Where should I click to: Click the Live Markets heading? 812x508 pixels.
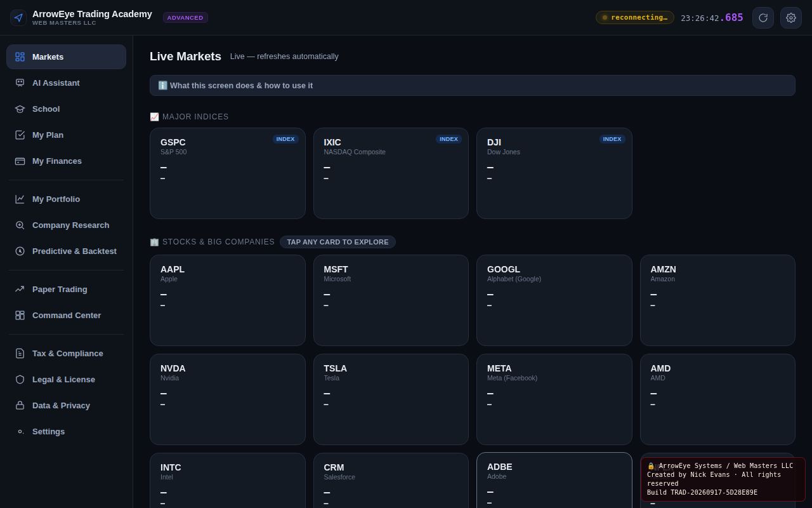(185, 57)
